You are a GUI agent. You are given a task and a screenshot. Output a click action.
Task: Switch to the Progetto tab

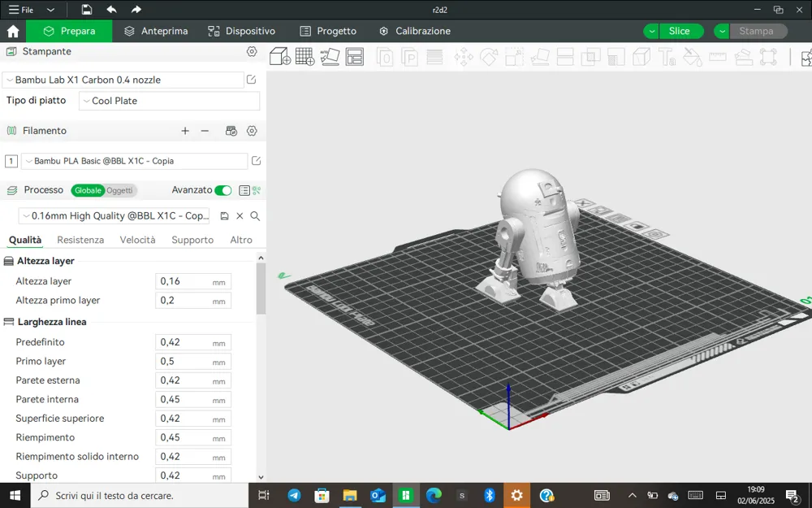coord(328,31)
